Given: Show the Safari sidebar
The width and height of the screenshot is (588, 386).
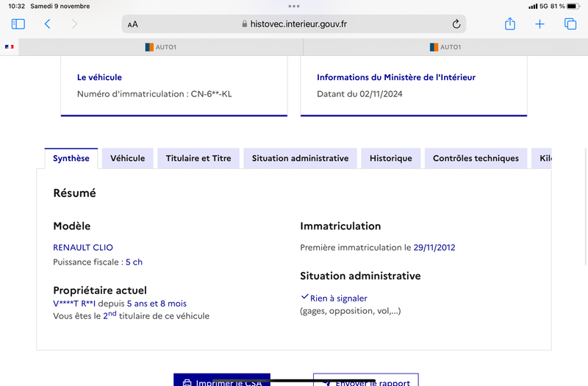Looking at the screenshot, I should click(x=18, y=24).
